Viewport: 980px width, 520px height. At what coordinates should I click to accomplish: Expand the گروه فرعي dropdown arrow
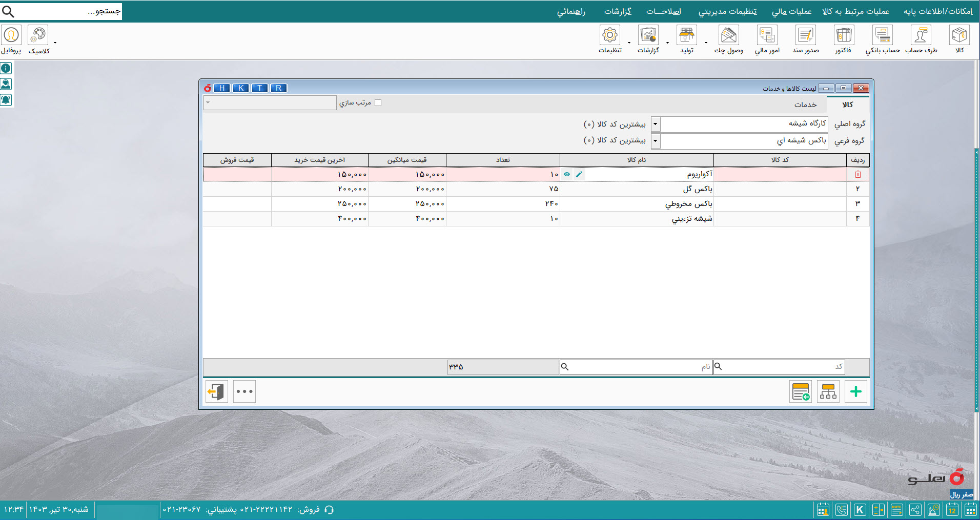656,141
